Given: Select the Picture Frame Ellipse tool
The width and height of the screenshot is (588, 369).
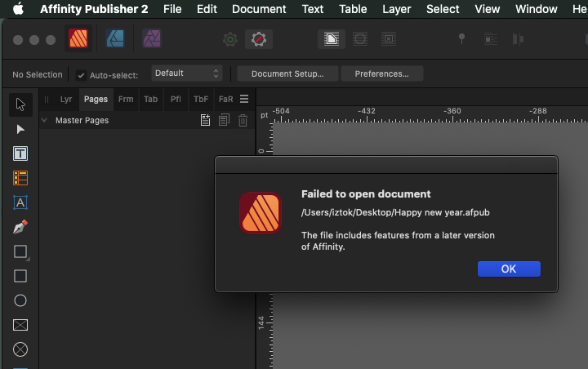Looking at the screenshot, I should point(20,349).
